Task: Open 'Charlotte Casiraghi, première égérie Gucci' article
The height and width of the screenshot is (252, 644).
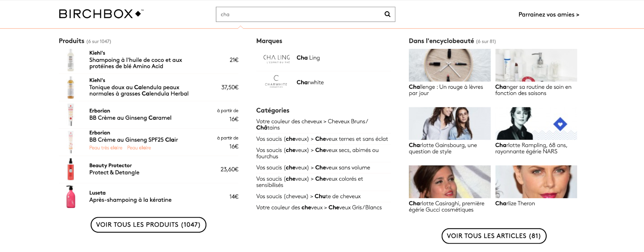Action: coord(447,207)
